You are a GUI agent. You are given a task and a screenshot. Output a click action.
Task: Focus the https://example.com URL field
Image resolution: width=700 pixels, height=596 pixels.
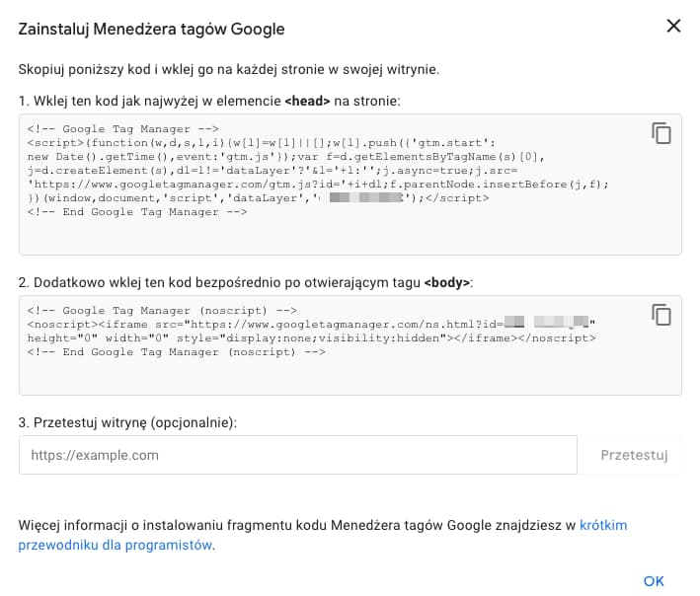pos(298,455)
